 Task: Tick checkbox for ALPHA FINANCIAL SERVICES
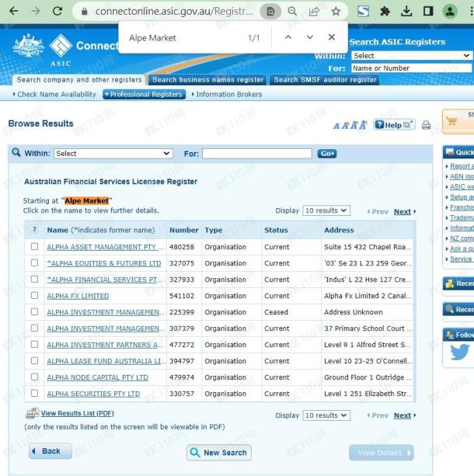click(x=35, y=279)
